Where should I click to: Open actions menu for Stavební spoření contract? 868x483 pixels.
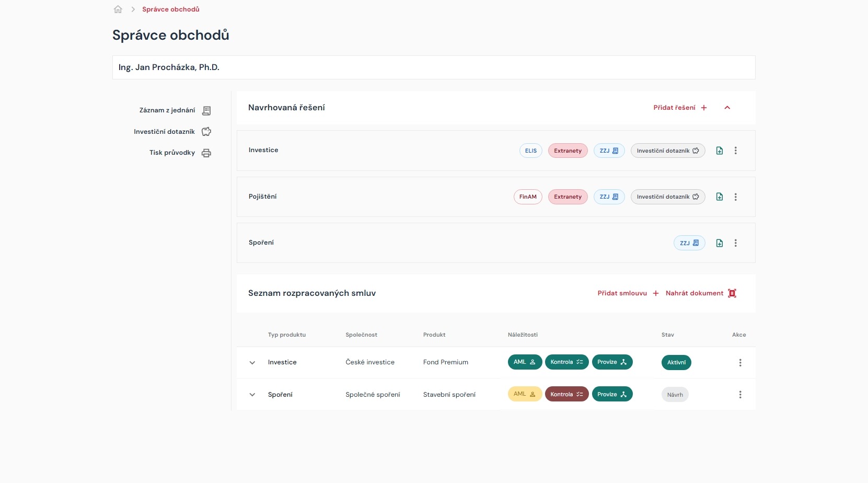pos(740,395)
